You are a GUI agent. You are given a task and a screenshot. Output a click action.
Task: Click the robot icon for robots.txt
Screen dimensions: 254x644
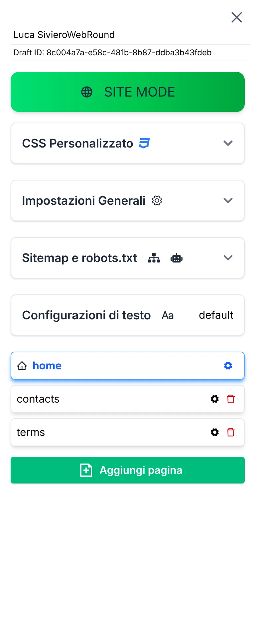(177, 258)
